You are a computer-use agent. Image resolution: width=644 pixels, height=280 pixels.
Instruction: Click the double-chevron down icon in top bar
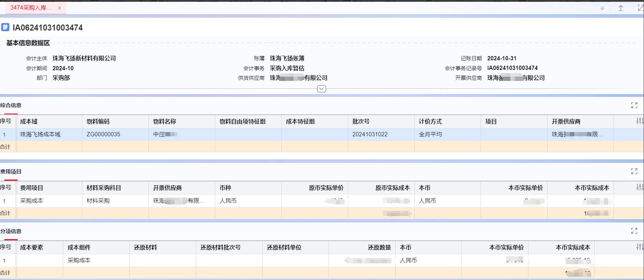click(x=602, y=8)
